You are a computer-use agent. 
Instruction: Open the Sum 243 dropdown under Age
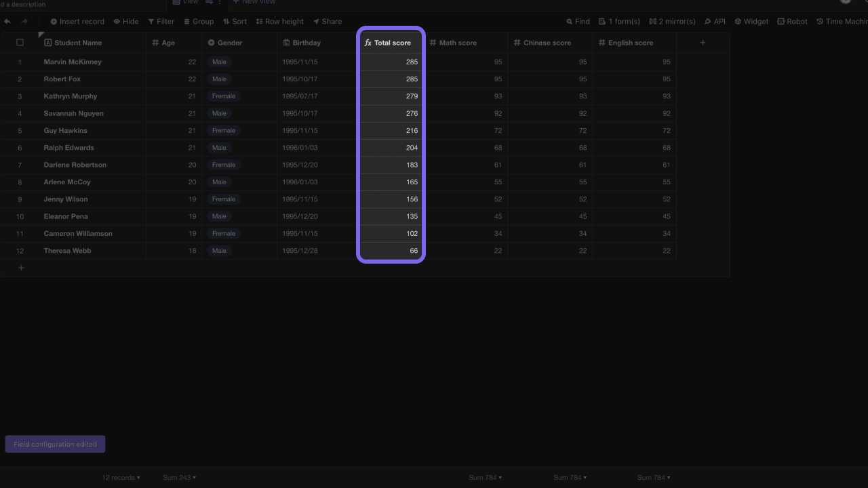coord(179,478)
